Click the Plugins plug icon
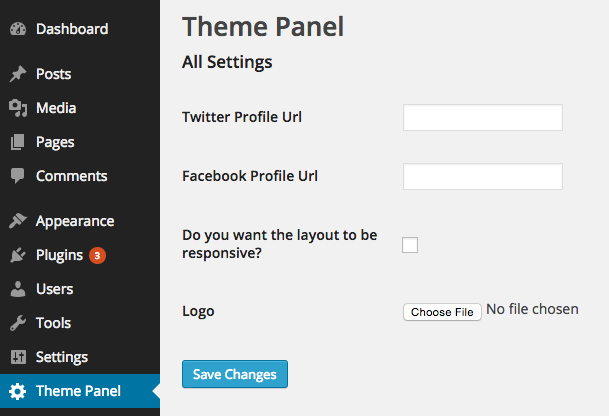The width and height of the screenshot is (609, 416). tap(17, 255)
